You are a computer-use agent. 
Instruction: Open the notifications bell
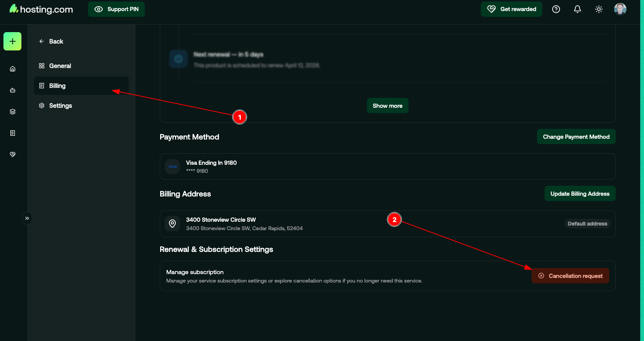click(x=577, y=9)
